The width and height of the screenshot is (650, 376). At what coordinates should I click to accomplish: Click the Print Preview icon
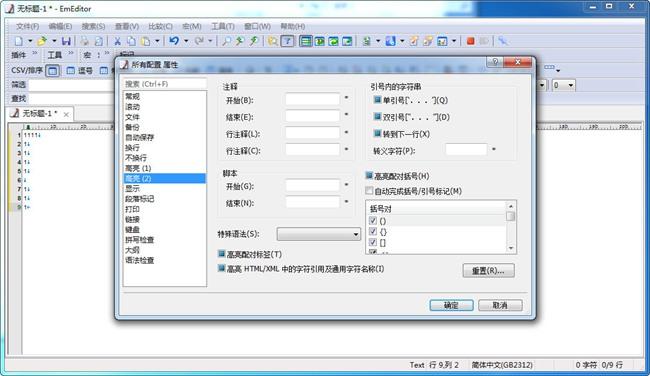click(x=99, y=41)
